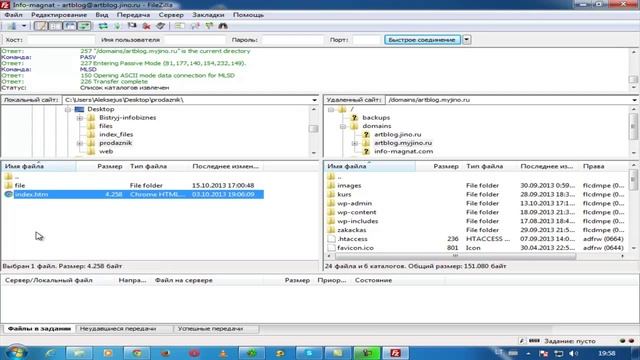
Task: Select the index_files folder in local tree
Action: pos(116,135)
